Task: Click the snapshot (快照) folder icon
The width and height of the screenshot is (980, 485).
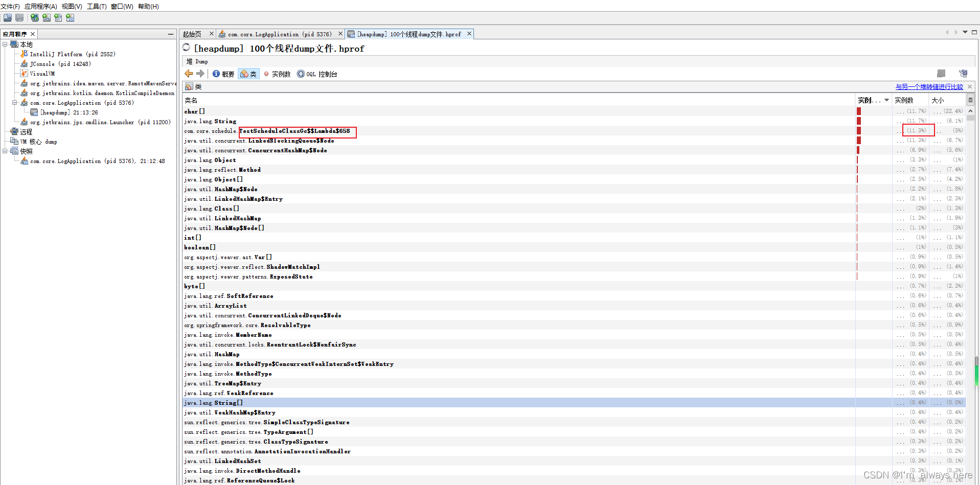Action: tap(14, 151)
